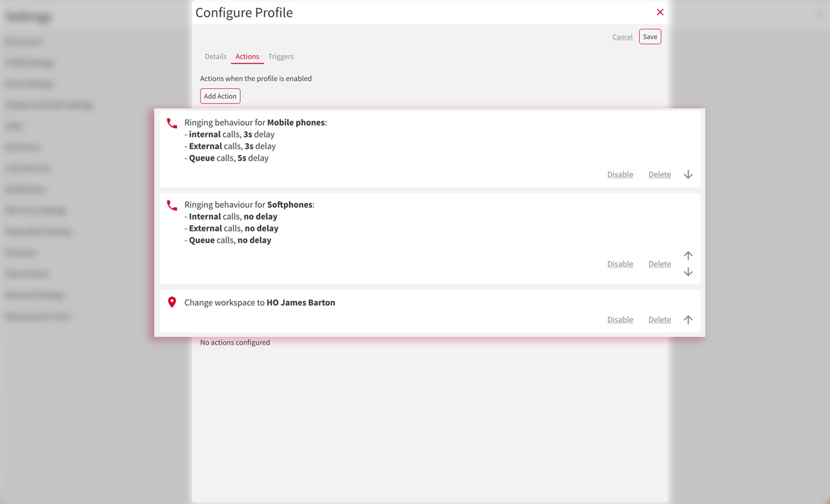Disable the Mobile phones ringing action

tap(620, 174)
